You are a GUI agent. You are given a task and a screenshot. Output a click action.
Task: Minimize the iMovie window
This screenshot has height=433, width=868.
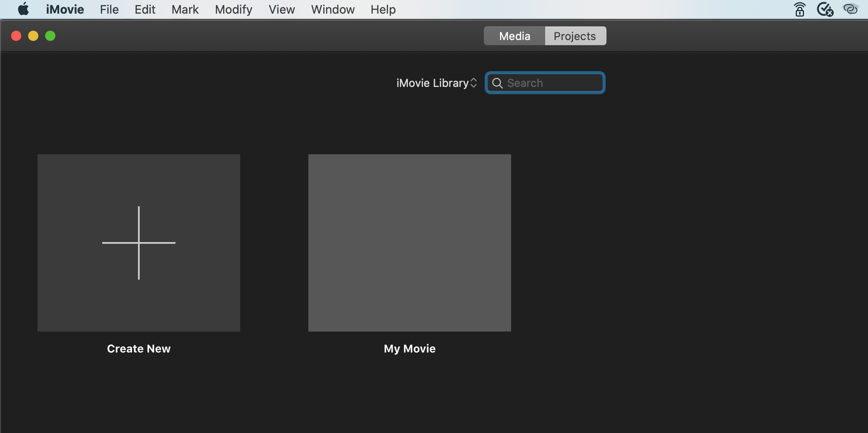click(x=33, y=36)
